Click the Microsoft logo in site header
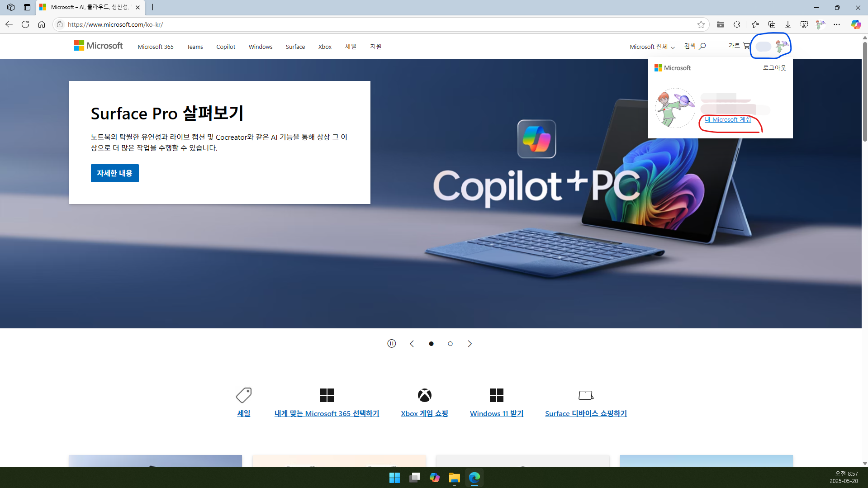 [98, 46]
